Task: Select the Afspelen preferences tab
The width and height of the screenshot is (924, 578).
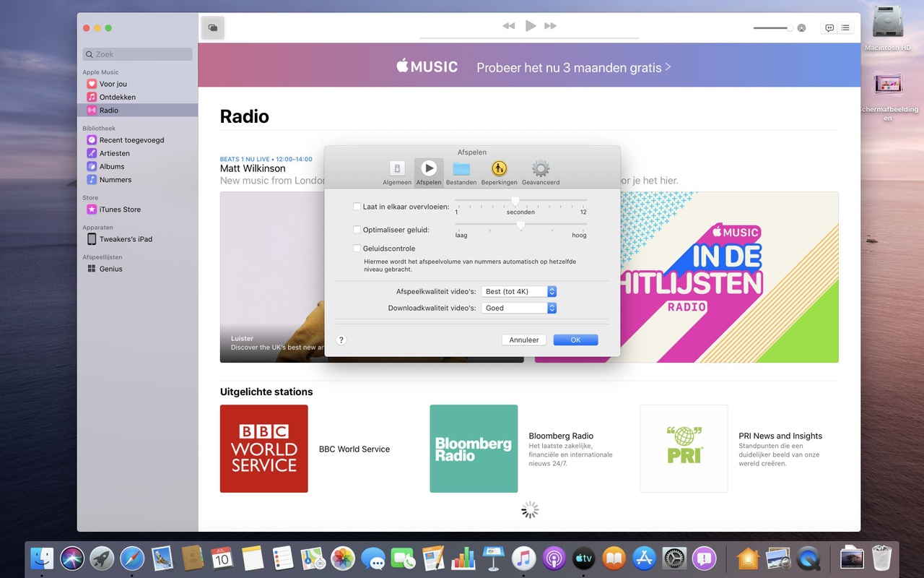Action: [x=429, y=173]
